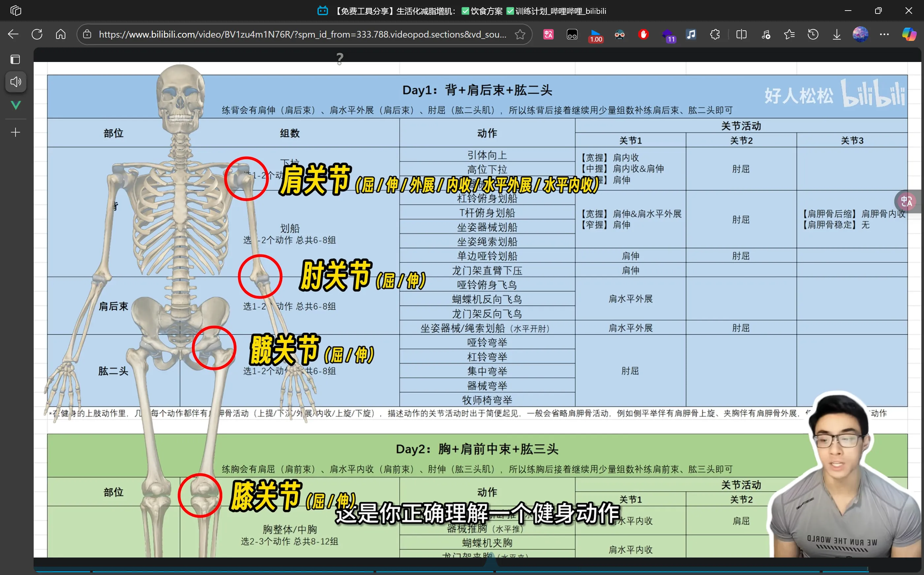924x575 pixels.
Task: Seek the video using the bottom progress bar
Action: coord(451,571)
